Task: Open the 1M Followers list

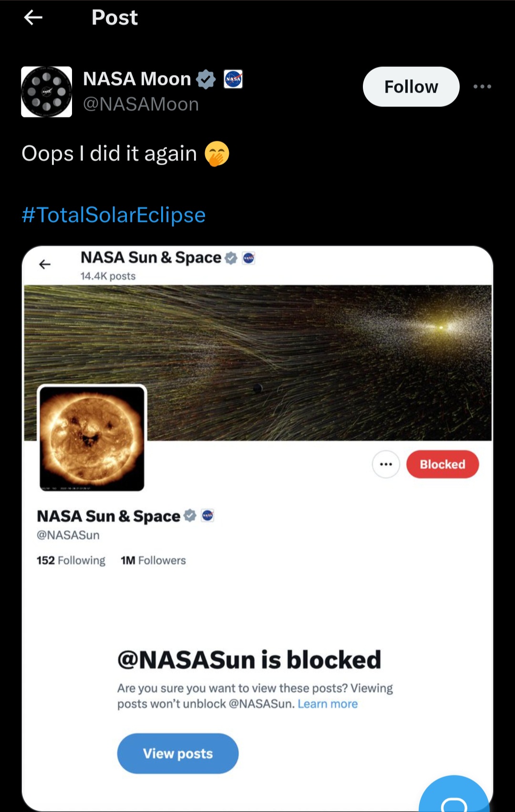Action: 153,561
